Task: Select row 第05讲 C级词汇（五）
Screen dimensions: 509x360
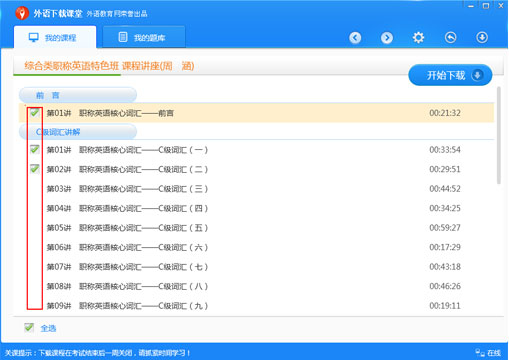Action: [x=256, y=228]
